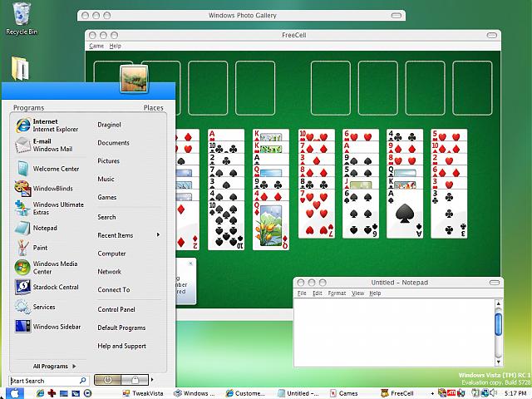Screen dimensions: 532x399
Task: Open the folder icon on the desktop
Action: [20, 68]
